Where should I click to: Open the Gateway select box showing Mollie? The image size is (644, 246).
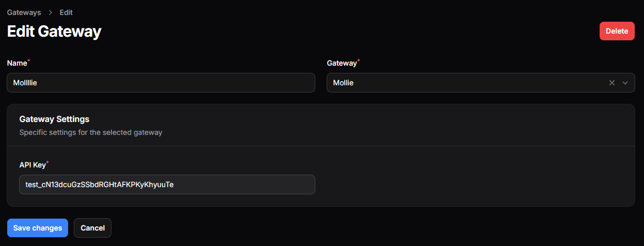(x=464, y=83)
